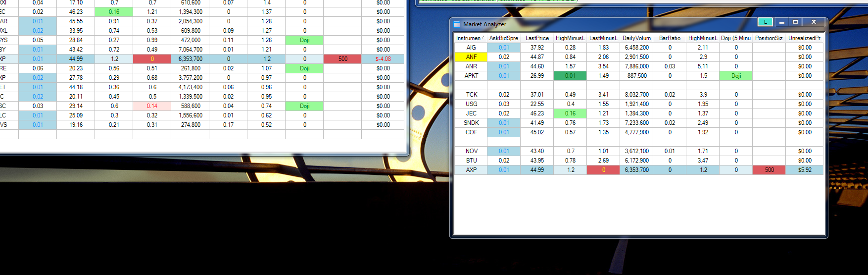This screenshot has width=868, height=275.
Task: Click the 37.92 last price for AIG
Action: click(x=537, y=48)
